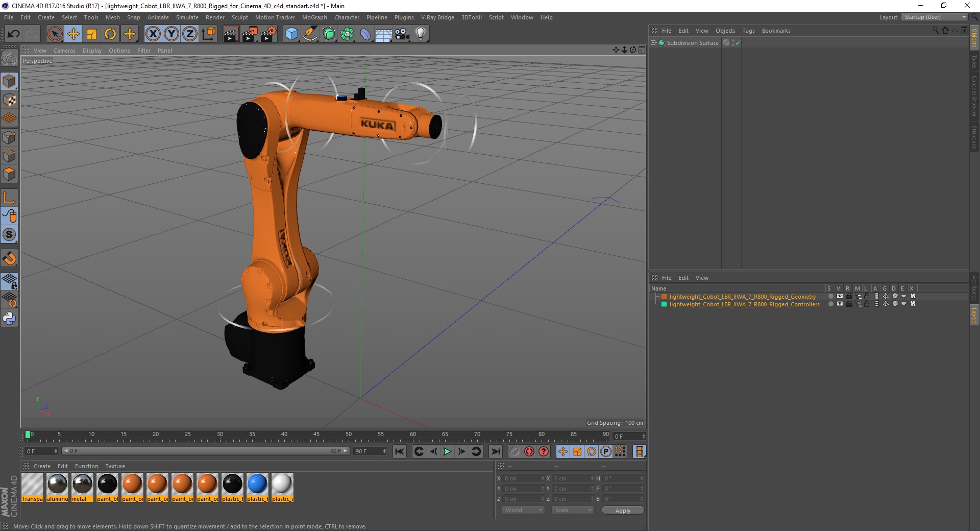Open the World coordinate dropdown
The width and height of the screenshot is (980, 531).
523,510
